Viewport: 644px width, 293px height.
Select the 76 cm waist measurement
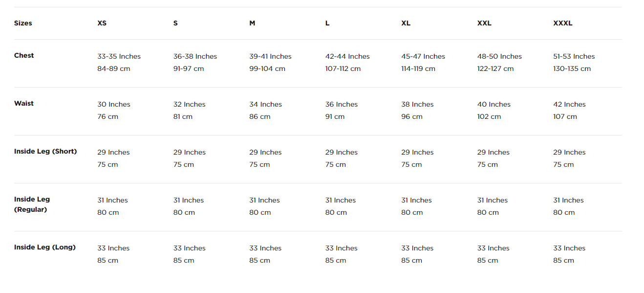(x=107, y=116)
